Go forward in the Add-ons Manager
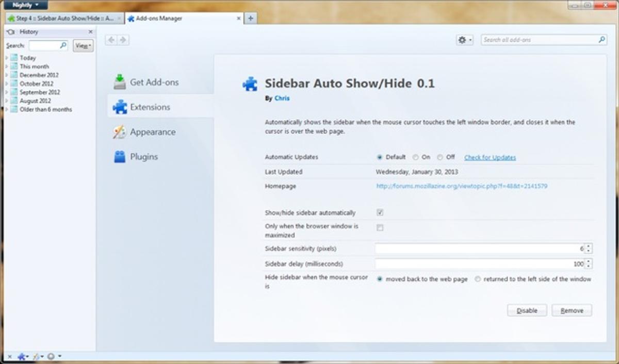619x364 pixels. pyautogui.click(x=123, y=40)
